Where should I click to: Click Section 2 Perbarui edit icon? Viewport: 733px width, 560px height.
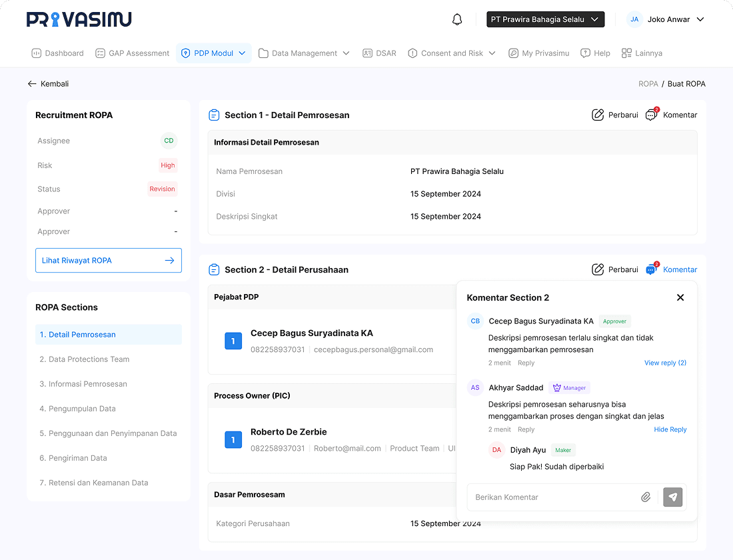pyautogui.click(x=598, y=269)
